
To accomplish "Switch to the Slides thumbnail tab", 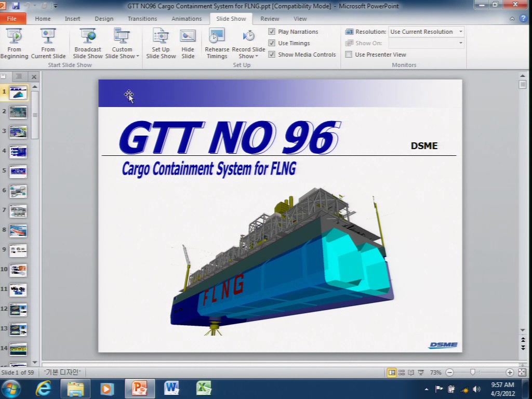I will coord(4,76).
